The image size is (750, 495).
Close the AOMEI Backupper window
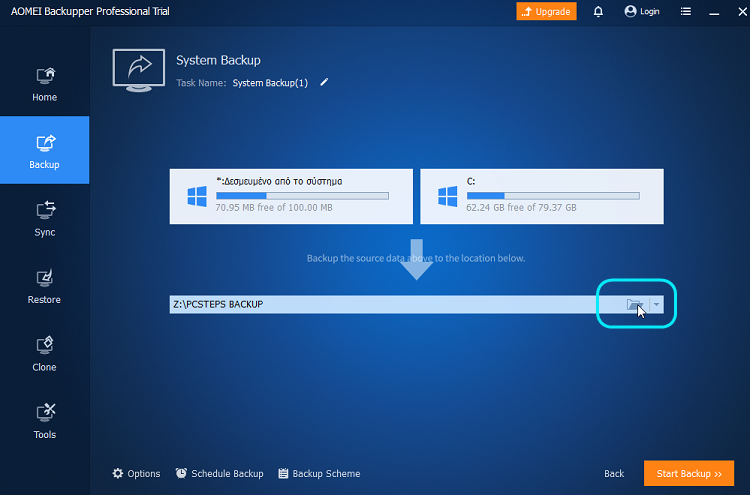click(x=742, y=11)
